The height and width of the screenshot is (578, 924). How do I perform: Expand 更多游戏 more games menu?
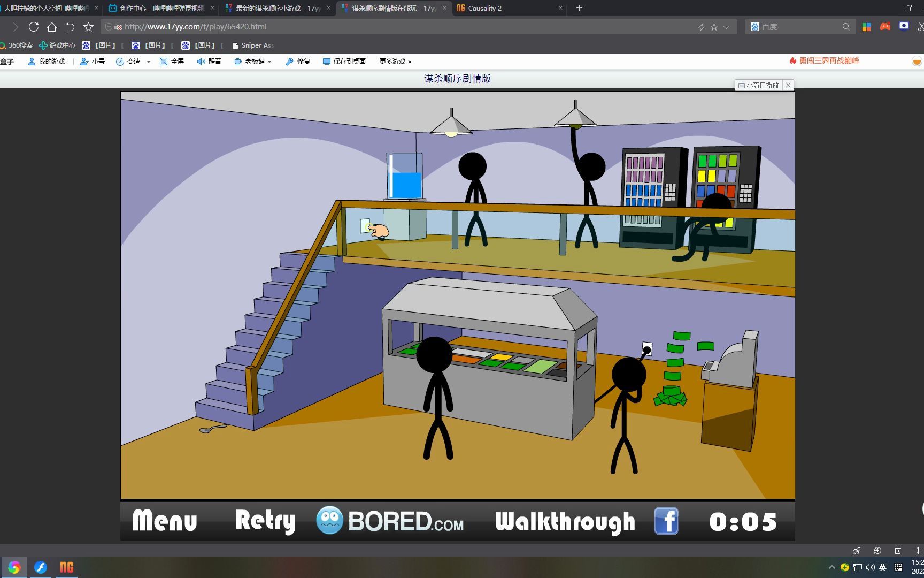tap(396, 62)
